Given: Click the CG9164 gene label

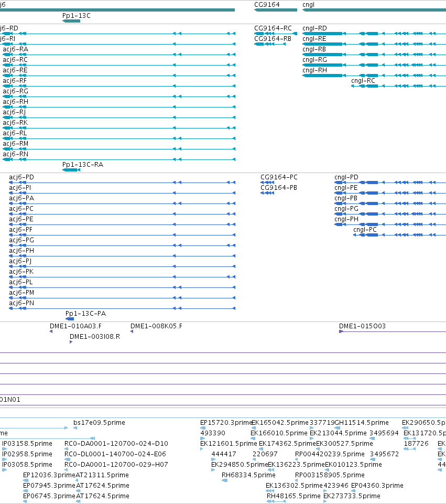Looking at the screenshot, I should pyautogui.click(x=267, y=5).
